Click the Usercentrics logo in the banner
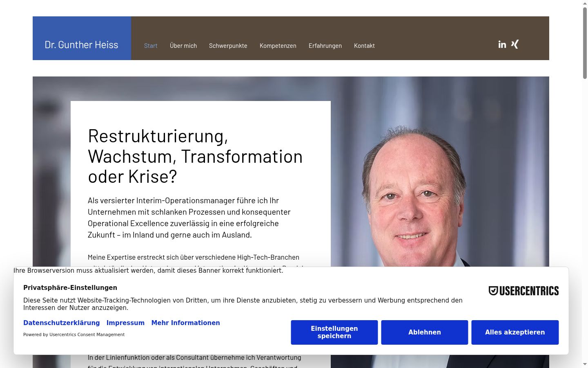The width and height of the screenshot is (588, 368). click(x=523, y=291)
